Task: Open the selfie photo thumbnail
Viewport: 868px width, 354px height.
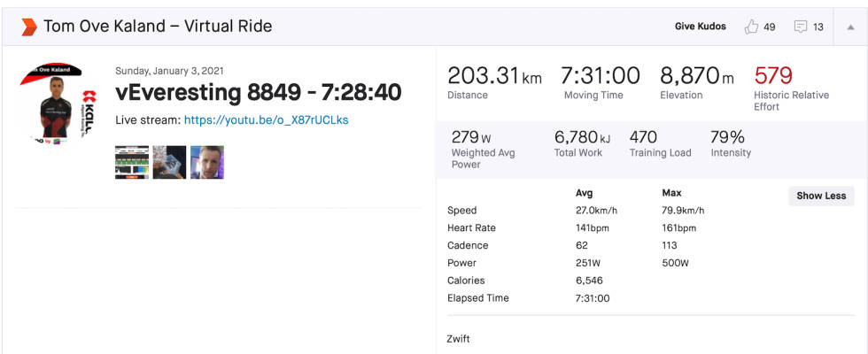Action: pyautogui.click(x=207, y=162)
